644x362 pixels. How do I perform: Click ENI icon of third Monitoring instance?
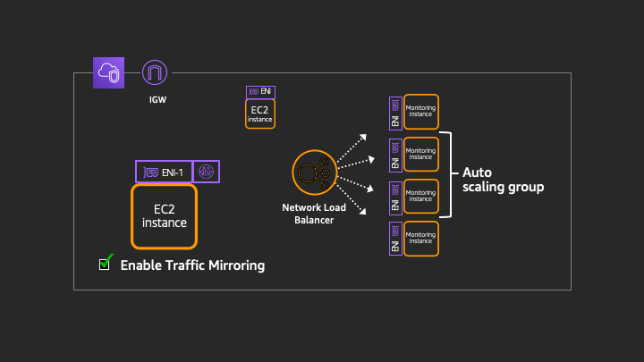point(395,198)
